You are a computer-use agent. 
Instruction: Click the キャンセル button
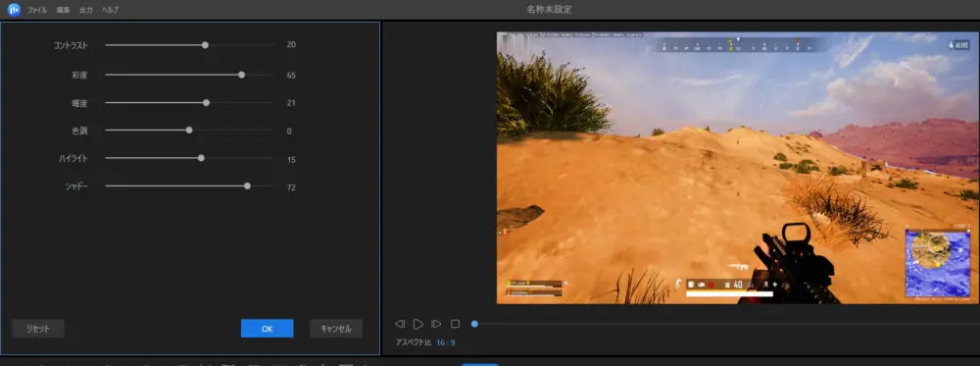pos(336,329)
